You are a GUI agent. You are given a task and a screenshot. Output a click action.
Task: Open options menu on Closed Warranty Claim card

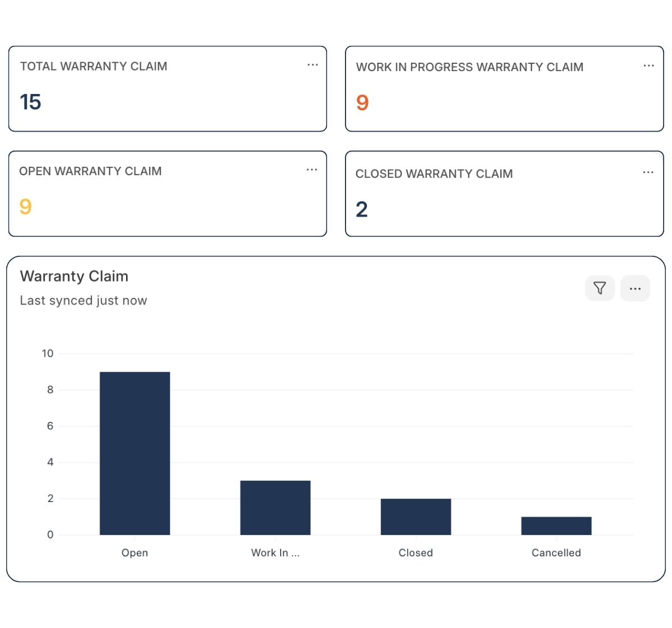click(x=648, y=172)
